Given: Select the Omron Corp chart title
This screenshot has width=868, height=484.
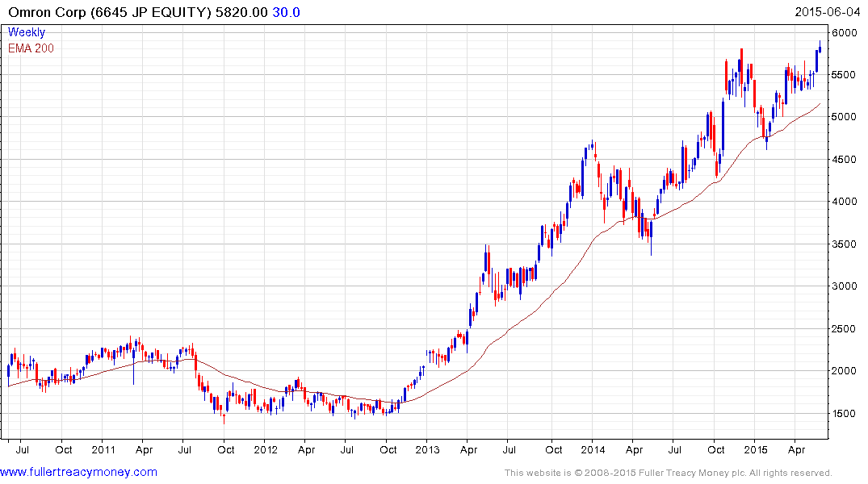Looking at the screenshot, I should (110, 12).
